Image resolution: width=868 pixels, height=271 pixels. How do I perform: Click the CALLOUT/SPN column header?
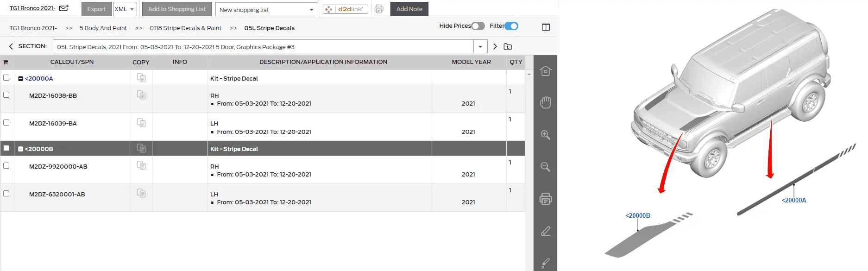pyautogui.click(x=72, y=62)
